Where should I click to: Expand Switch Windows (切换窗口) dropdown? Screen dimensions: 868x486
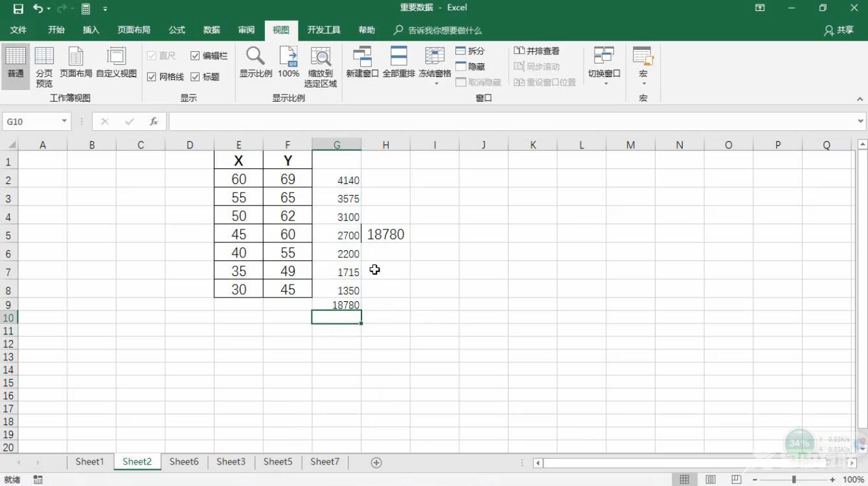[606, 84]
